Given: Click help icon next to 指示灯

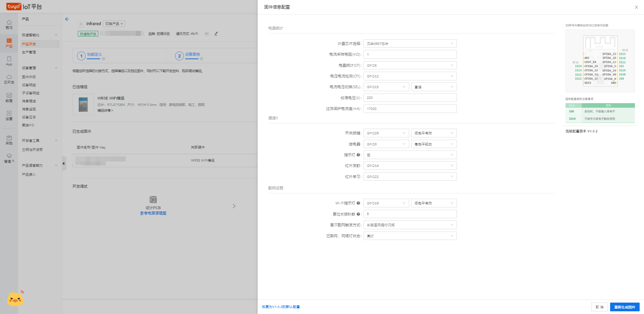Looking at the screenshot, I should (358, 155).
